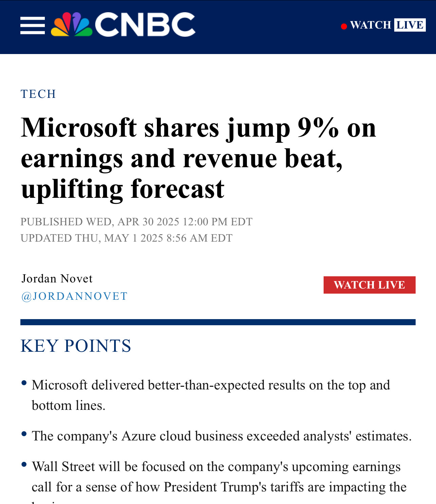
Task: Click the Microsoft shares jump 9% headline
Action: click(x=199, y=158)
